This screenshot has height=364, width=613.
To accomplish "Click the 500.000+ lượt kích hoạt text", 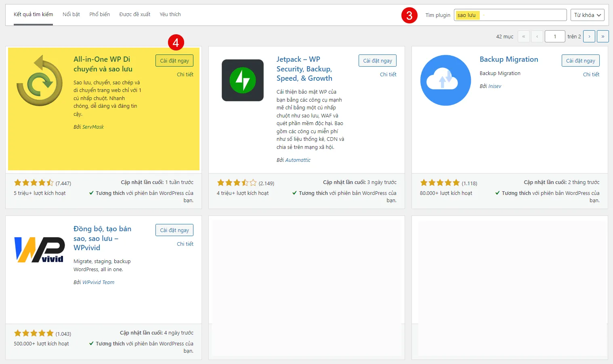I will (x=41, y=344).
